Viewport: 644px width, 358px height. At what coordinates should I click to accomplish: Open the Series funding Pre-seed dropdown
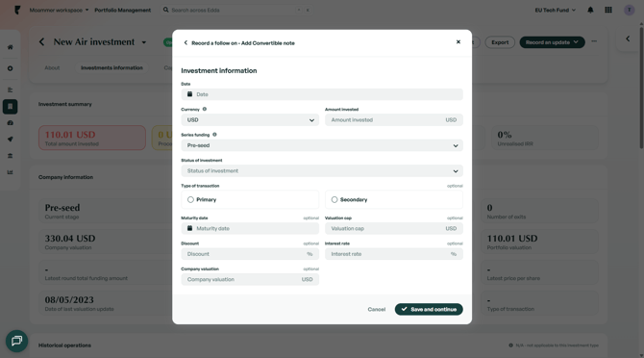pos(322,145)
